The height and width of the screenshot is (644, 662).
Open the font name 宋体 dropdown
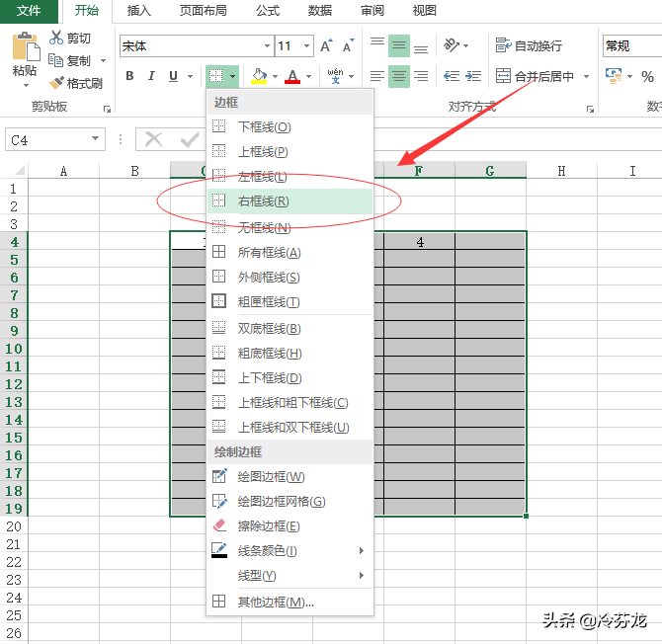(x=267, y=45)
